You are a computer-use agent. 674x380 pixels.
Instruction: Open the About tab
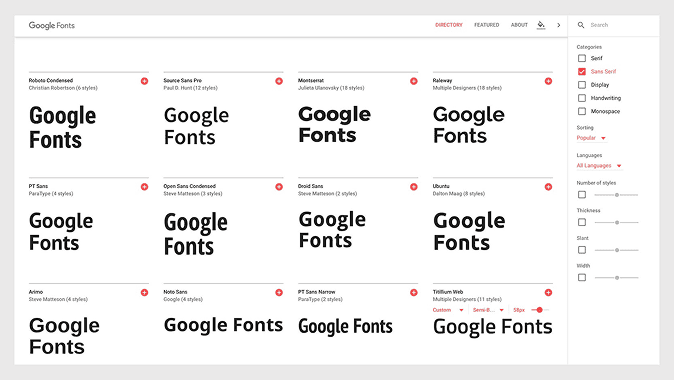click(519, 25)
